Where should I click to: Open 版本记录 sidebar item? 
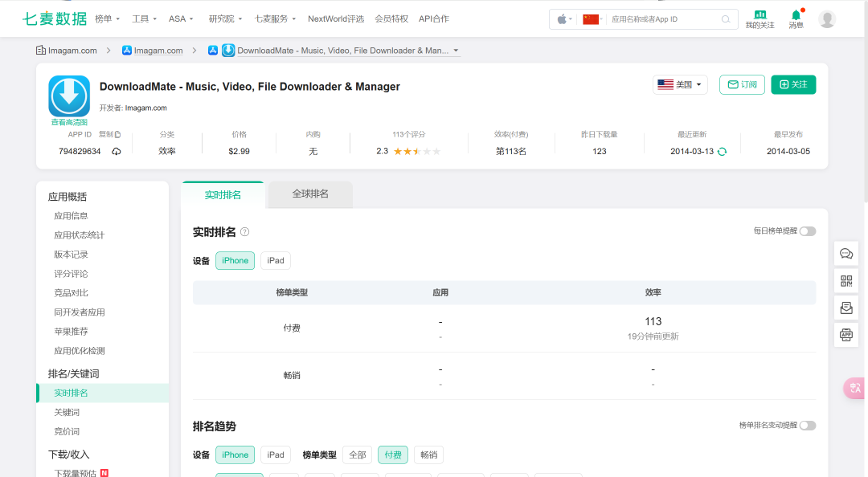tap(71, 255)
